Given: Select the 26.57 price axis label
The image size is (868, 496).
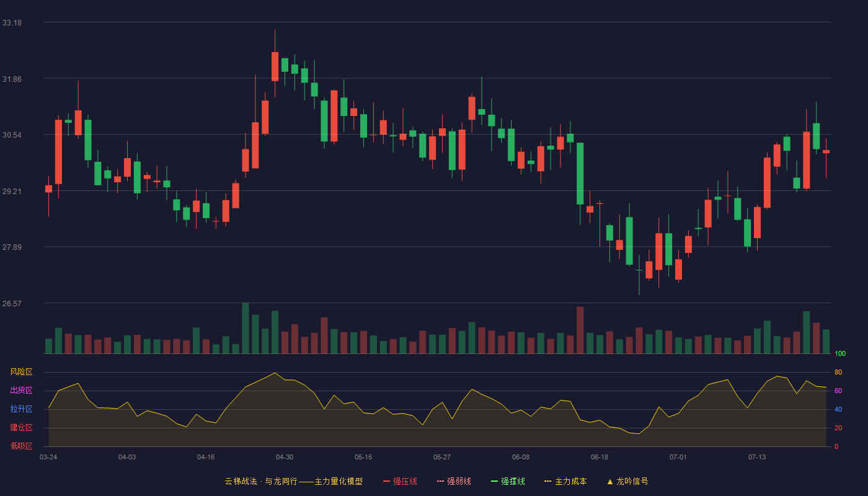Looking at the screenshot, I should coord(12,304).
